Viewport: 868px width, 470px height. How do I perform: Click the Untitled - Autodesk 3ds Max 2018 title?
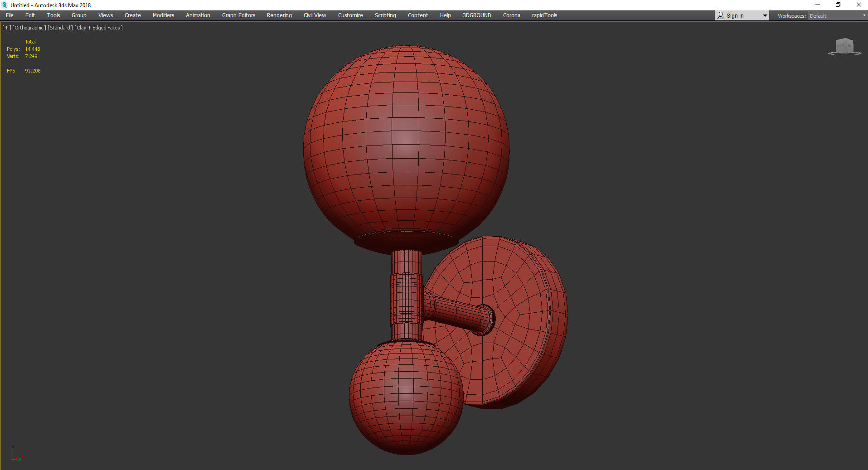50,5
